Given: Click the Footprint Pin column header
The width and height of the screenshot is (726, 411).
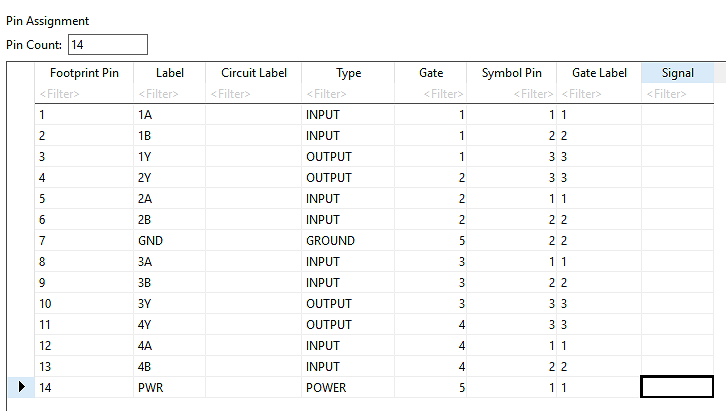Looking at the screenshot, I should coord(84,73).
